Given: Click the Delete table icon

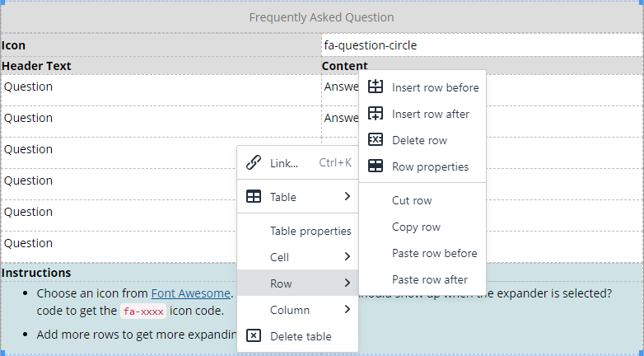Looking at the screenshot, I should [254, 335].
